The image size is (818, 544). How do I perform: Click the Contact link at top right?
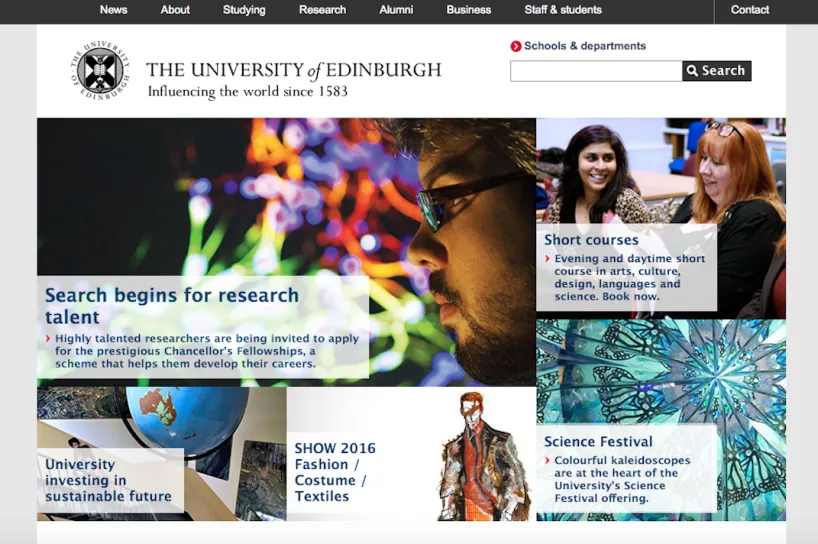pyautogui.click(x=750, y=10)
